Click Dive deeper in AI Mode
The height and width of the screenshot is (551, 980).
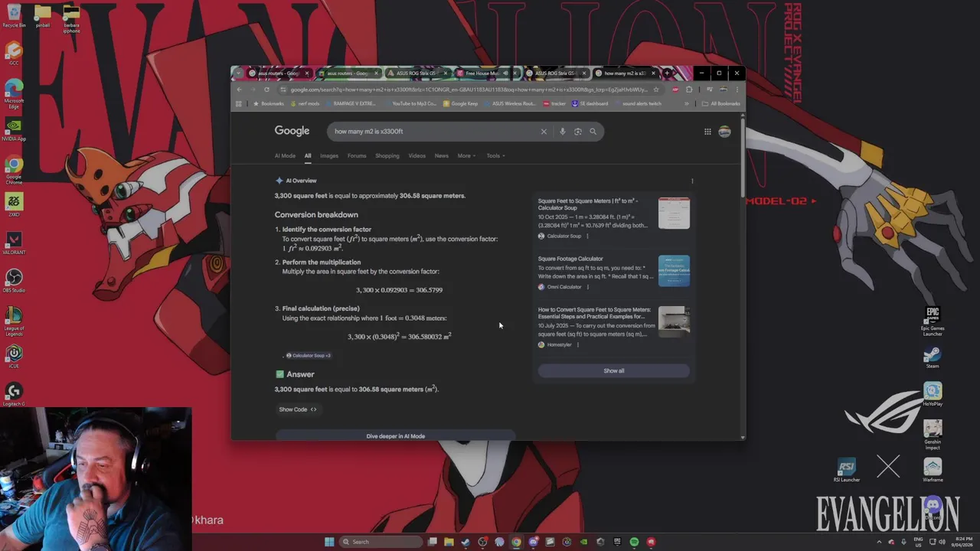coord(396,435)
